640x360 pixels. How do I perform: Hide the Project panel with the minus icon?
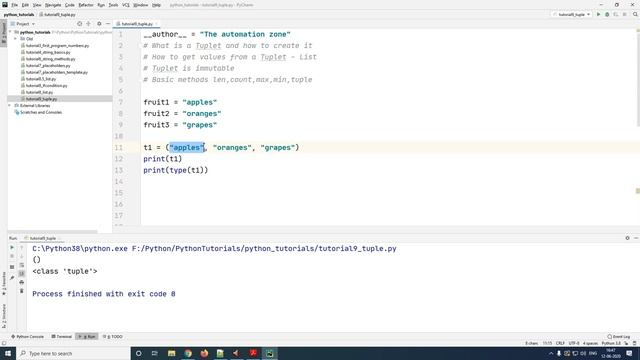(108, 24)
